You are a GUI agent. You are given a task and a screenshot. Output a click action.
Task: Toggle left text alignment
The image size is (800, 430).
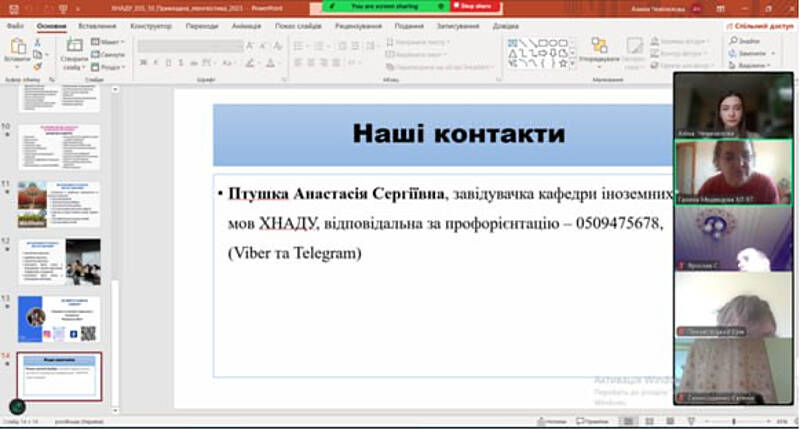(x=298, y=63)
